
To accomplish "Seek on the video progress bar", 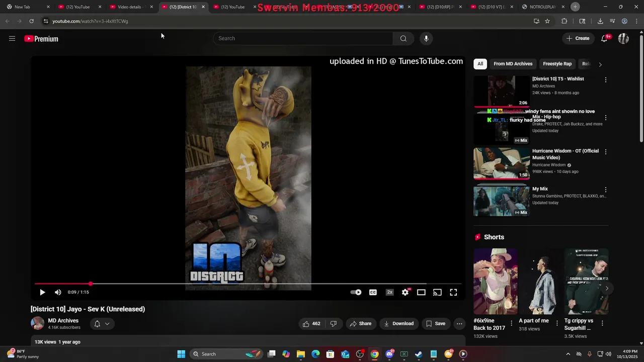I will (247, 284).
